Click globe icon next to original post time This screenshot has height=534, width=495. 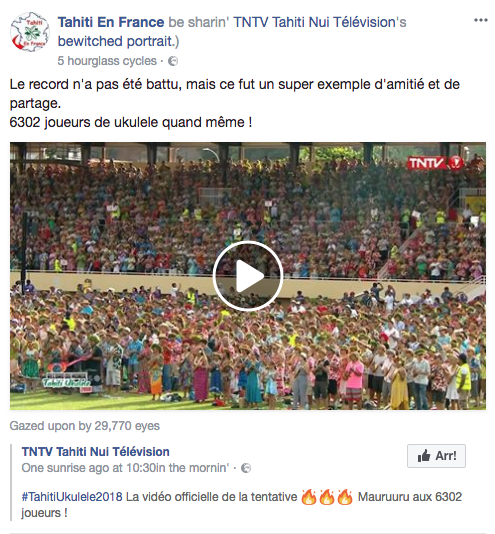click(x=246, y=468)
